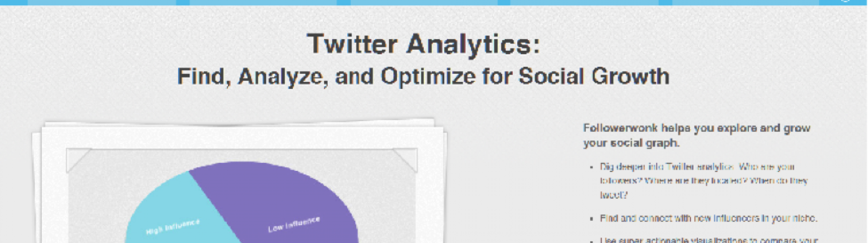Click the partially visible icon in blue top bar
868x243 pixels.
click(844, 1)
